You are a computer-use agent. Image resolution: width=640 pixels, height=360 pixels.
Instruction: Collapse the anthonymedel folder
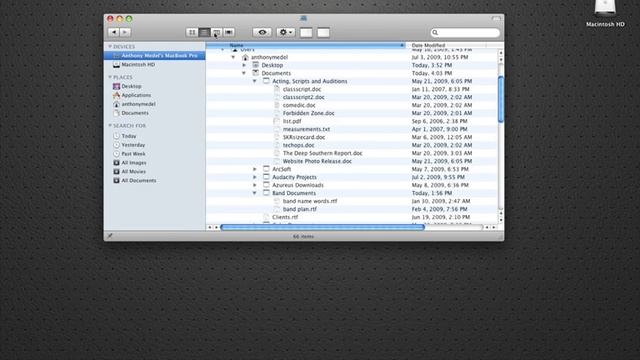(x=233, y=58)
